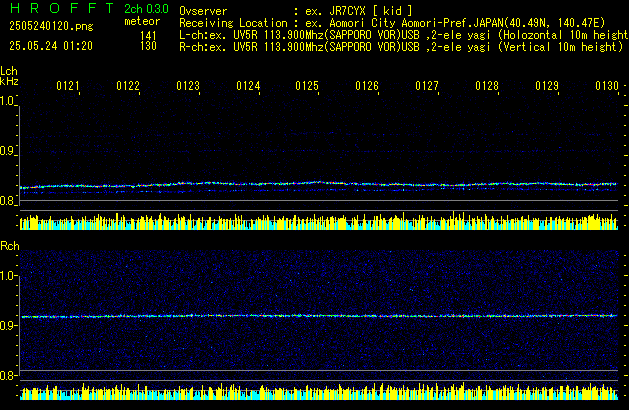Click the Lch 0.9 frequency axis label
This screenshot has height=410, width=629.
[x=8, y=151]
